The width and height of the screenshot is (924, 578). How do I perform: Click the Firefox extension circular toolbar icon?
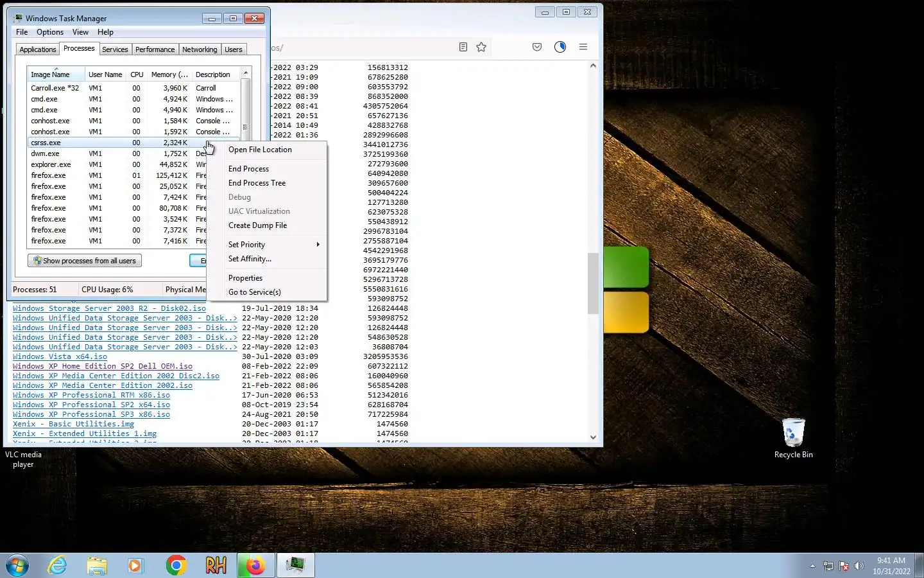[560, 47]
